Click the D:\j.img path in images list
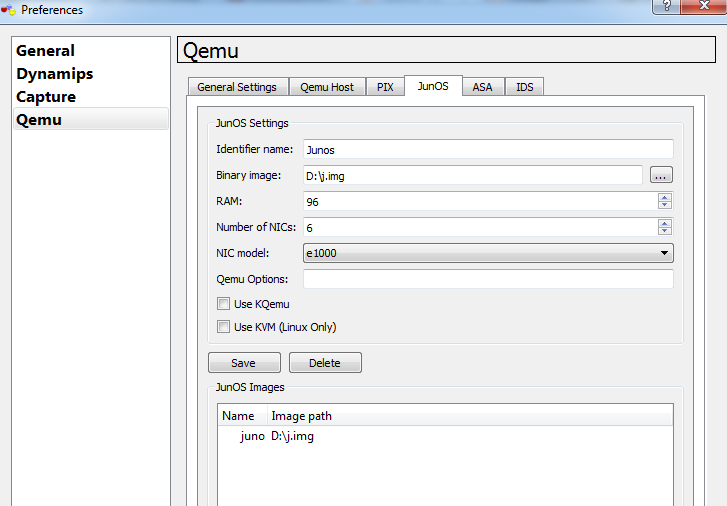The image size is (727, 506). (x=293, y=436)
